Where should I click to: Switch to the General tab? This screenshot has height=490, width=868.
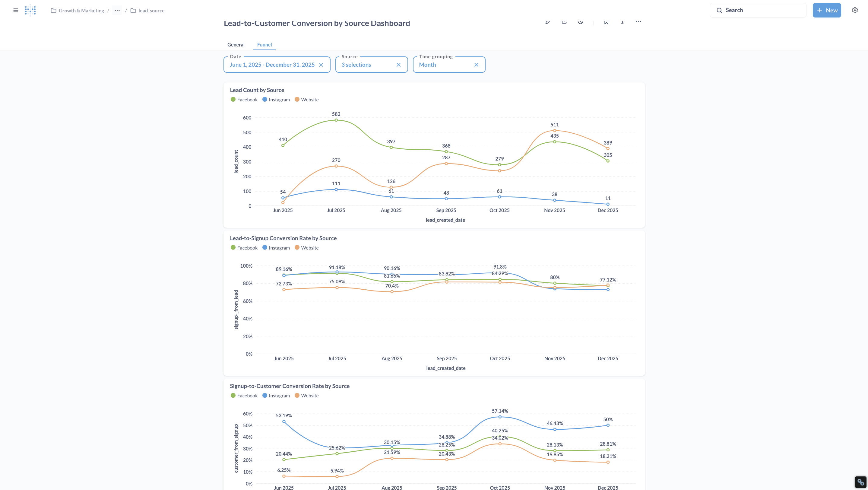pos(236,44)
